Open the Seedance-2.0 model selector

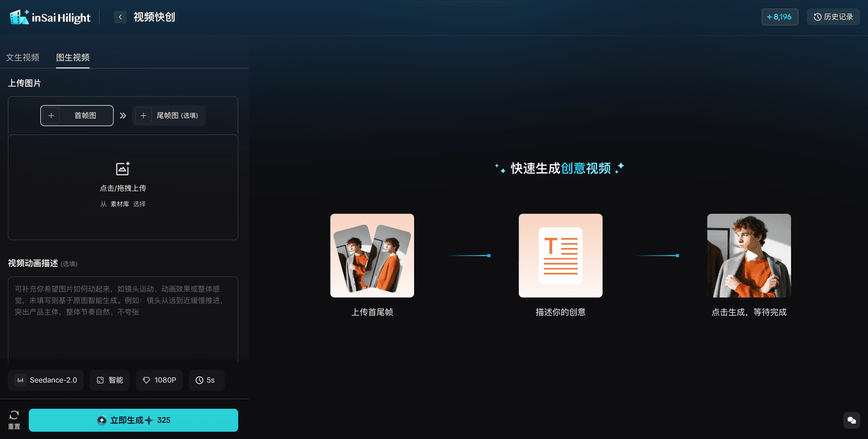[x=46, y=380]
